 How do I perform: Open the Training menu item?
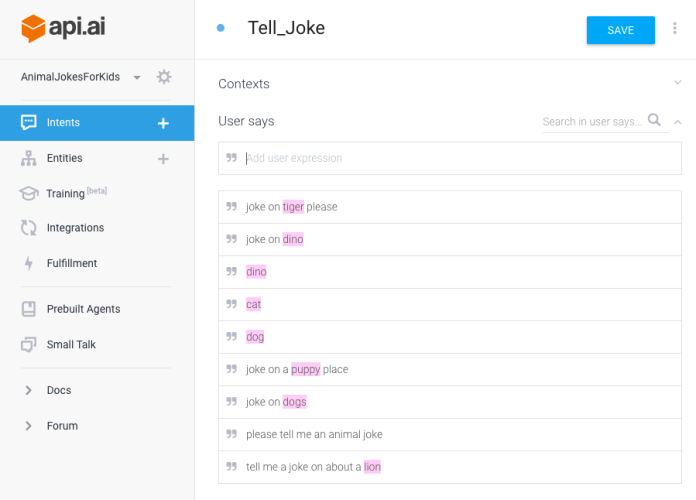click(x=65, y=193)
